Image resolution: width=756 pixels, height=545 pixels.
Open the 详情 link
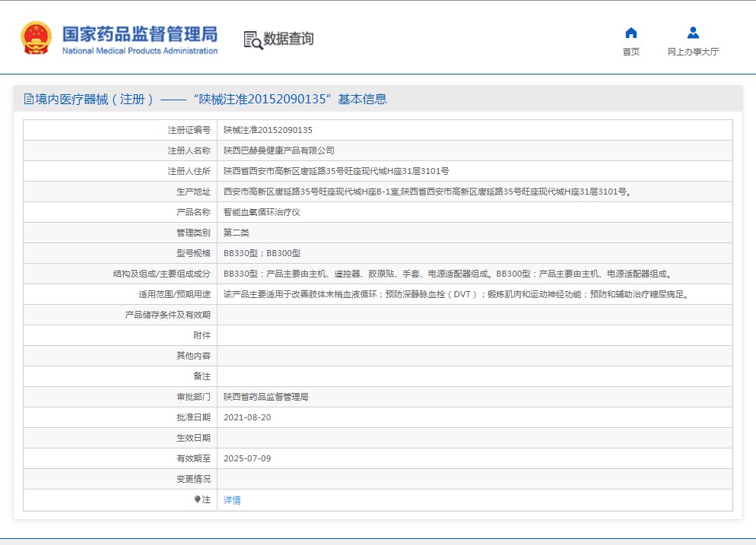232,499
